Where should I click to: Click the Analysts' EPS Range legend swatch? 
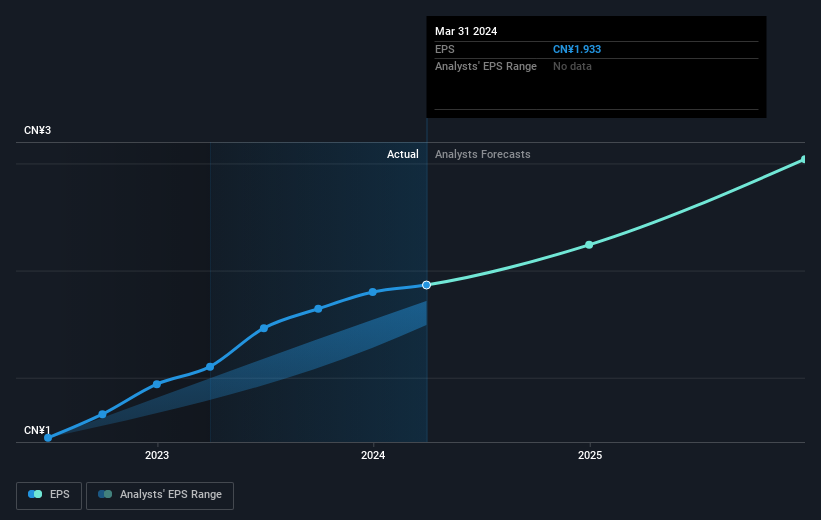[105, 494]
